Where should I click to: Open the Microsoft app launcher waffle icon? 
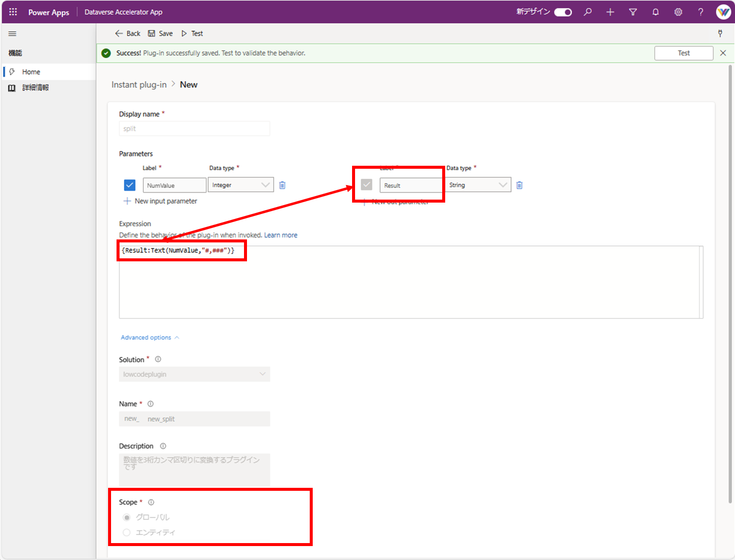(12, 12)
